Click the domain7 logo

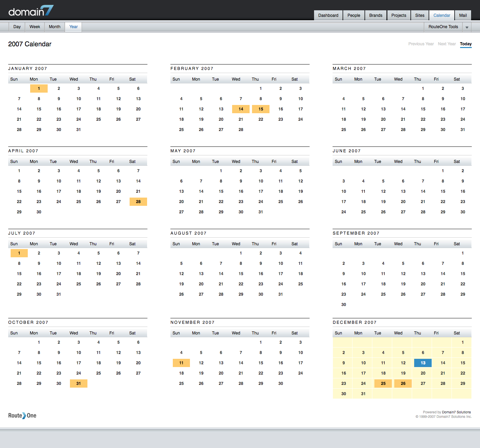[31, 11]
